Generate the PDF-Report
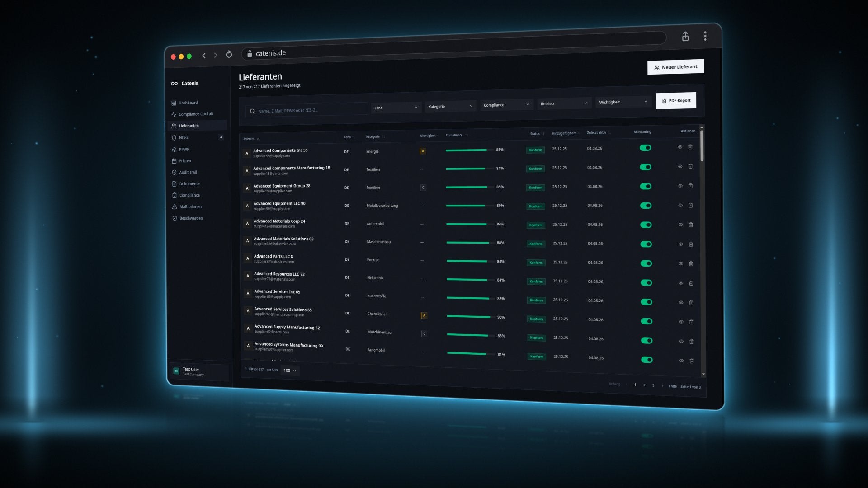This screenshot has width=868, height=488. click(x=676, y=101)
